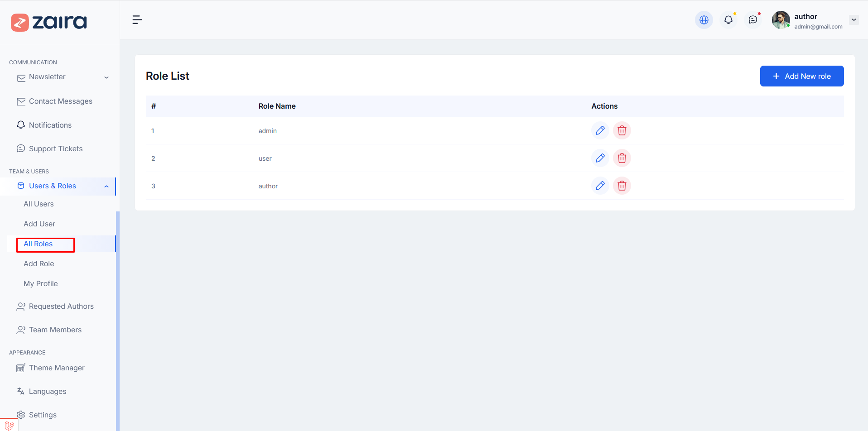Screen dimensions: 868x431
Task: Go to Support Tickets page
Action: click(x=56, y=148)
